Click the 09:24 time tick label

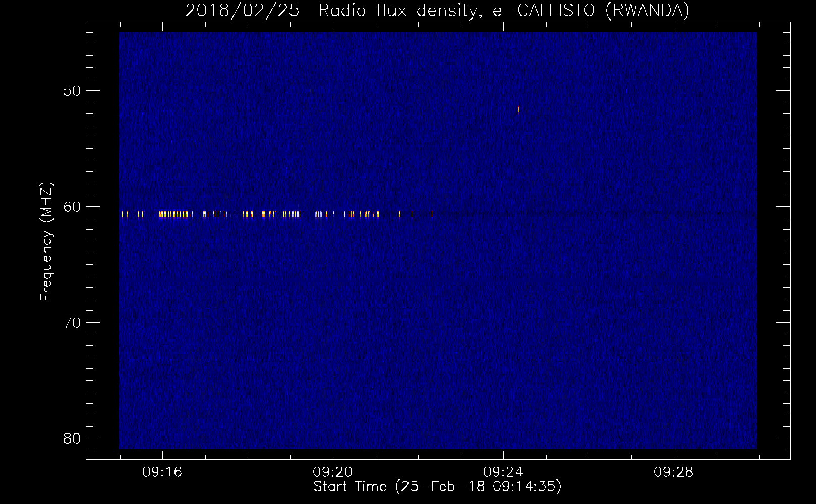coord(503,472)
